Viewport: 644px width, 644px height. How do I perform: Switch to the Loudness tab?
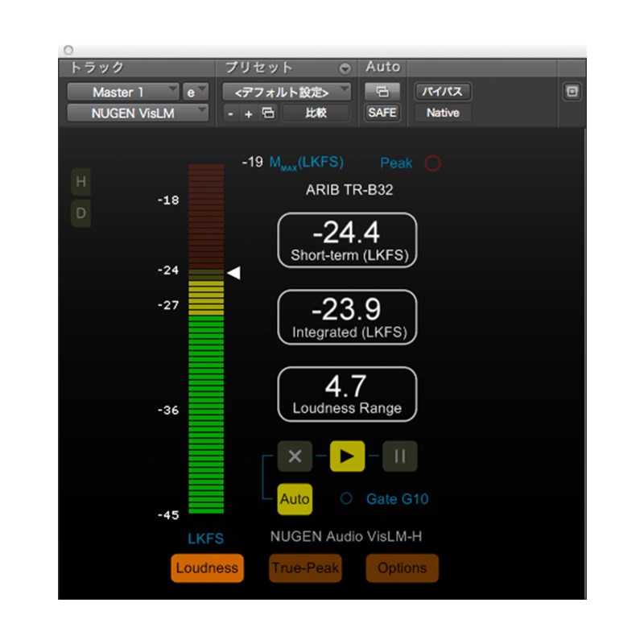coord(207,568)
